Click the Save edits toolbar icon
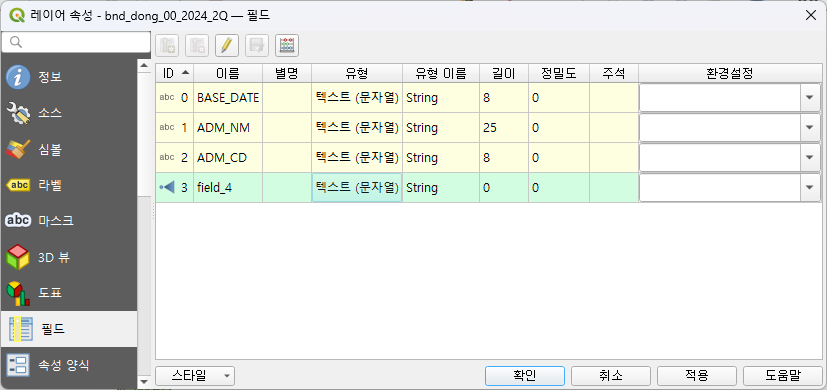The width and height of the screenshot is (827, 390). pos(257,46)
